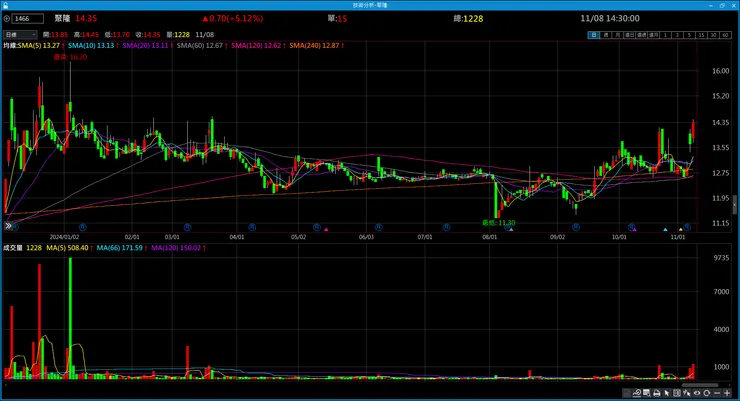The height and width of the screenshot is (401, 740).
Task: Switch to the 月 monthly timeframe button
Action: click(x=617, y=35)
